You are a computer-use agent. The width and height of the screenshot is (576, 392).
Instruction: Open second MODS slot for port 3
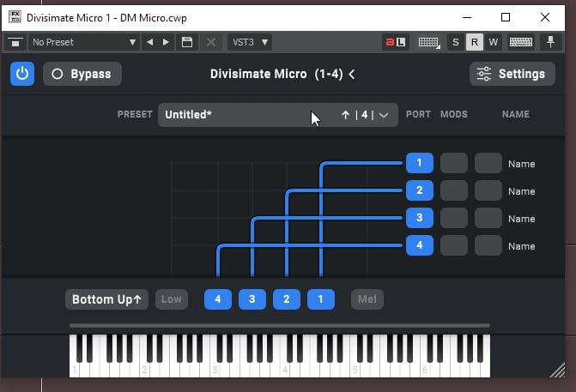tap(488, 218)
